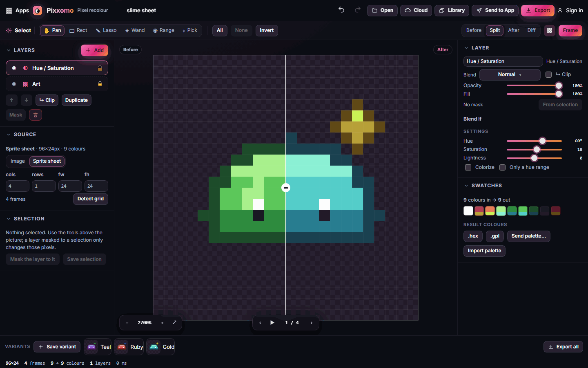Open the Blend mode Normal dropdown

tap(510, 75)
